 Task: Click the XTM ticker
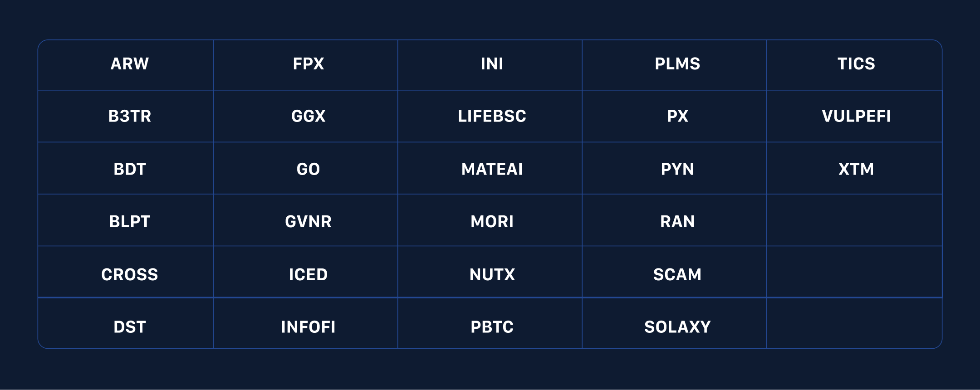[x=856, y=169]
